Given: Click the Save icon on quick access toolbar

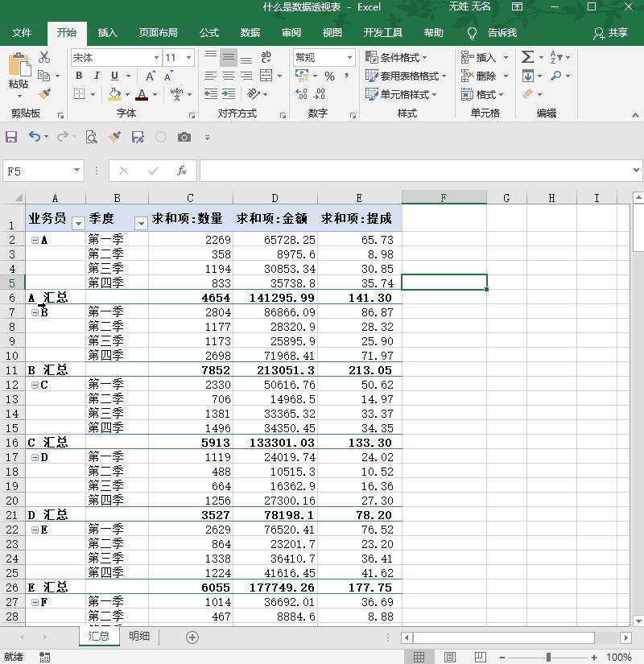Looking at the screenshot, I should pos(11,137).
